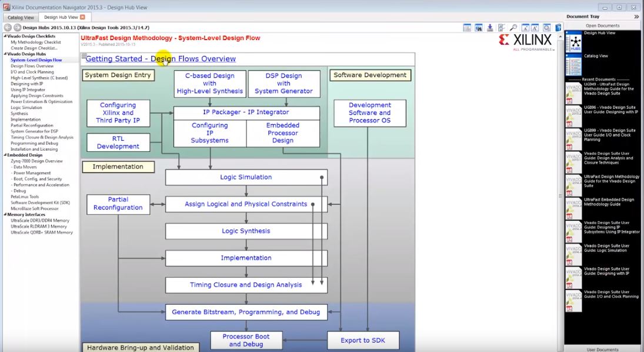
Task: Click Export to SDK box
Action: click(363, 340)
